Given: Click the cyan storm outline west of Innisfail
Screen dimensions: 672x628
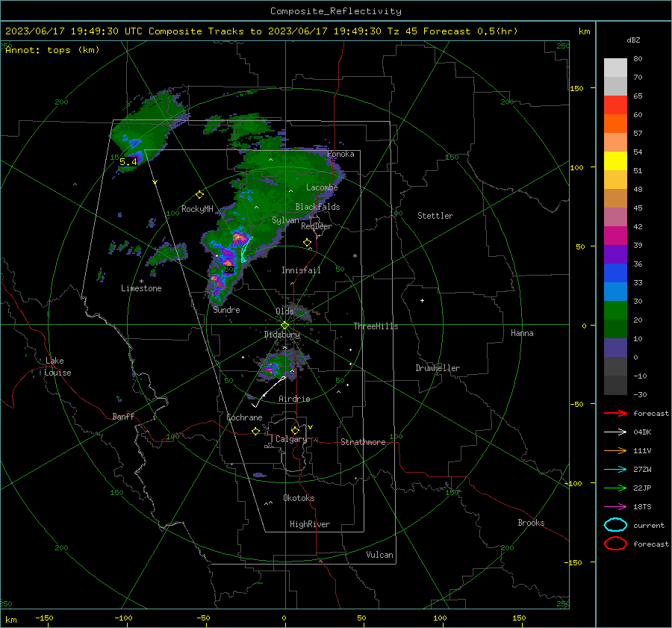Looking at the screenshot, I should click(246, 249).
